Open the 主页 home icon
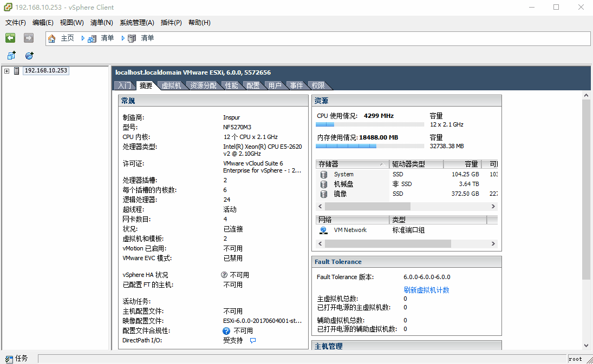The image size is (593, 364). (x=51, y=38)
